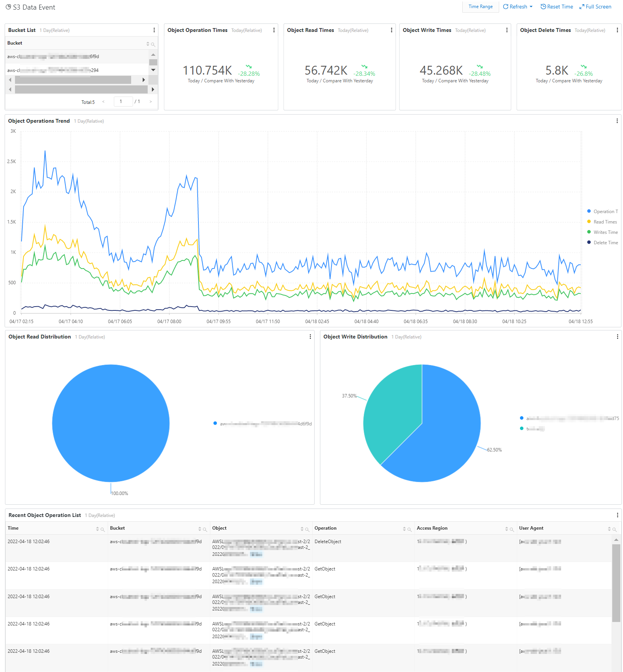Click the search icon in the Time column header
Viewport: 623px width, 672px height.
103,529
